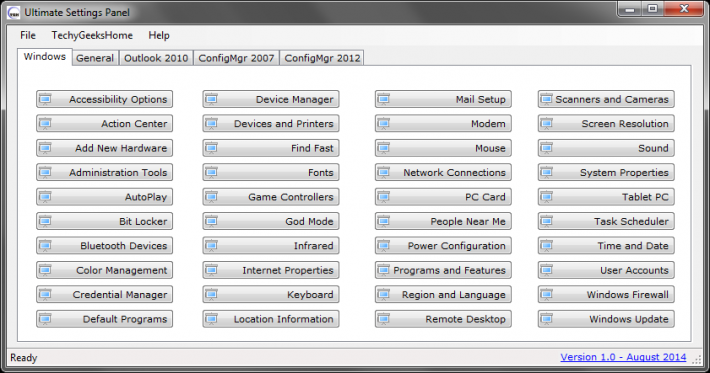Click the monitor icon beside Find Fast
Image resolution: width=710 pixels, height=373 pixels.
[x=211, y=148]
